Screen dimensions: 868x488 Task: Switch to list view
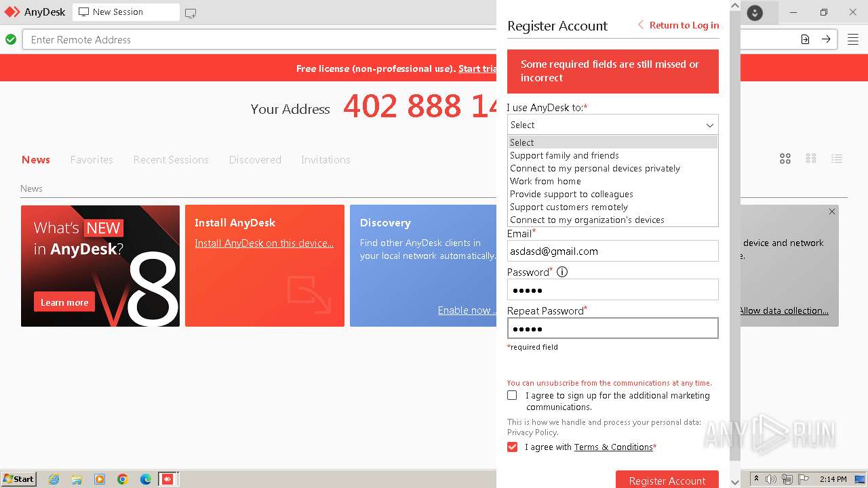[837, 159]
